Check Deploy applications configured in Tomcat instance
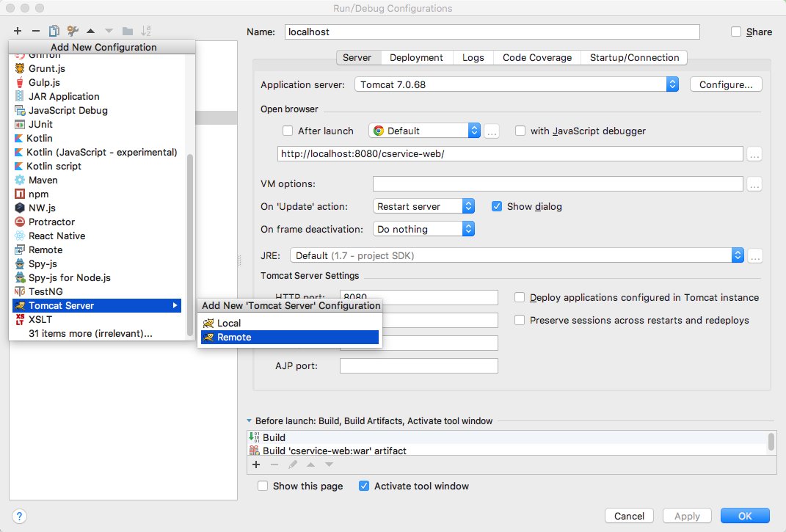 pos(520,298)
